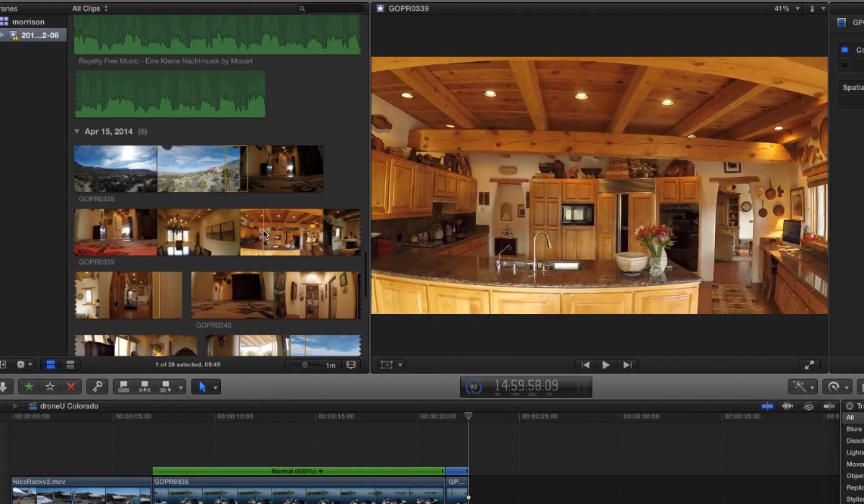
Task: Open the Retime speed menu icon
Action: tap(833, 387)
